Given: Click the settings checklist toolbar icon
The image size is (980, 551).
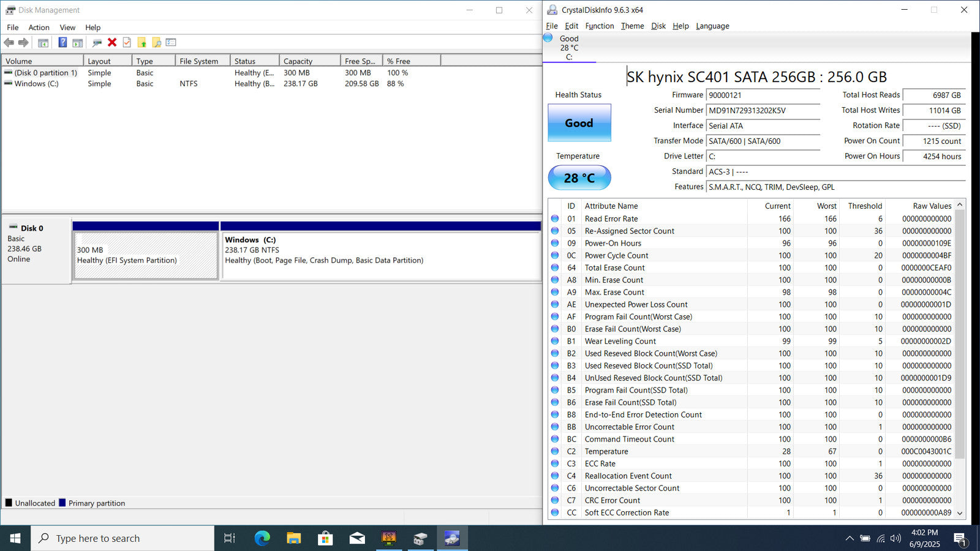Looking at the screenshot, I should (x=171, y=42).
